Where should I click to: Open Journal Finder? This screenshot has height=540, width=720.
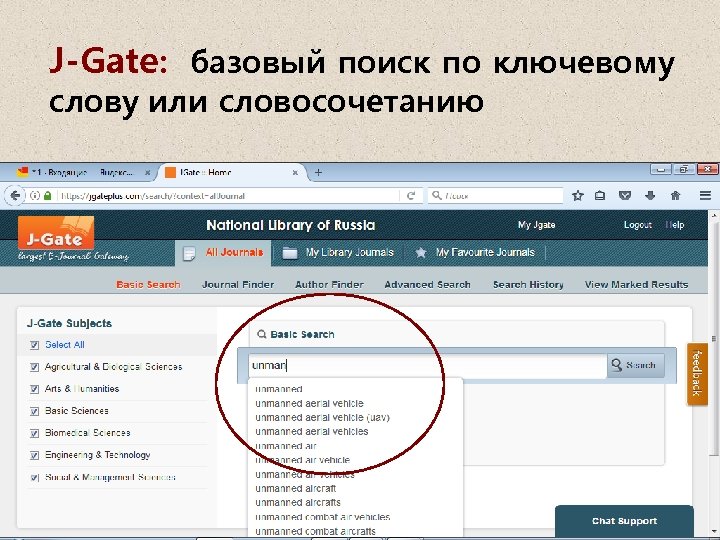pyautogui.click(x=238, y=284)
